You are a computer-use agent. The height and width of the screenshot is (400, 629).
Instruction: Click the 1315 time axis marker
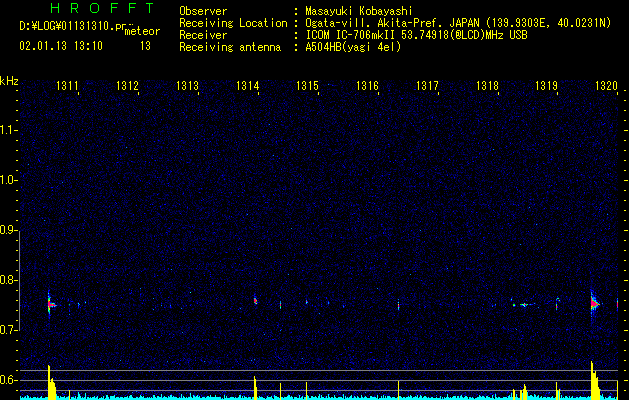click(x=307, y=85)
